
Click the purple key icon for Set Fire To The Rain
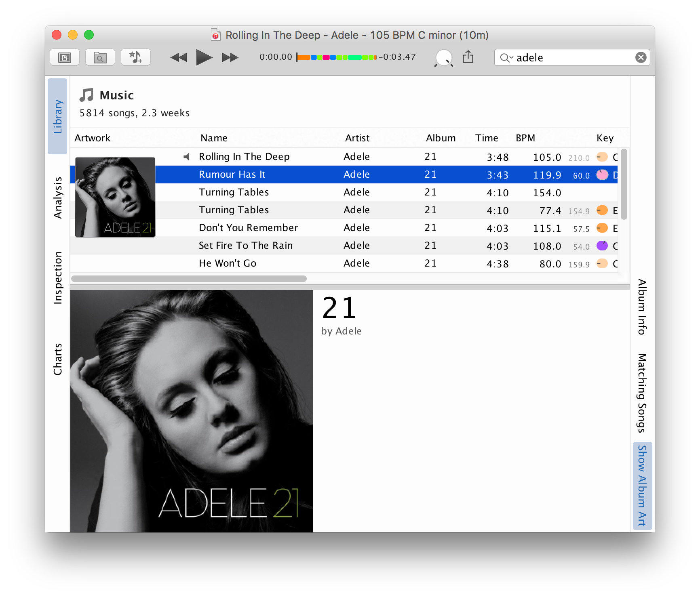click(x=602, y=246)
